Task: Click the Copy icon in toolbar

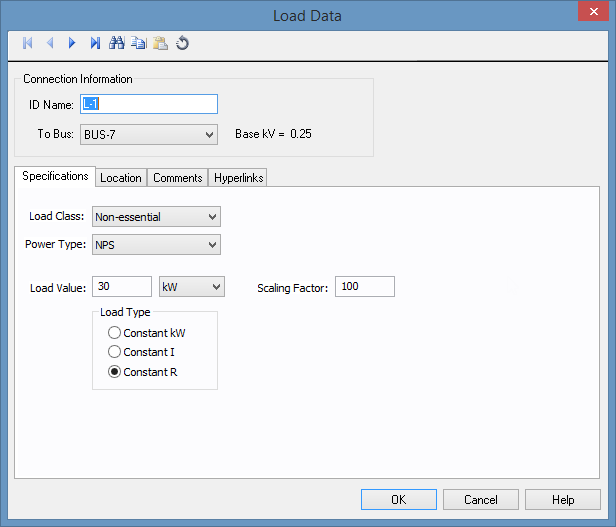Action: pos(138,43)
